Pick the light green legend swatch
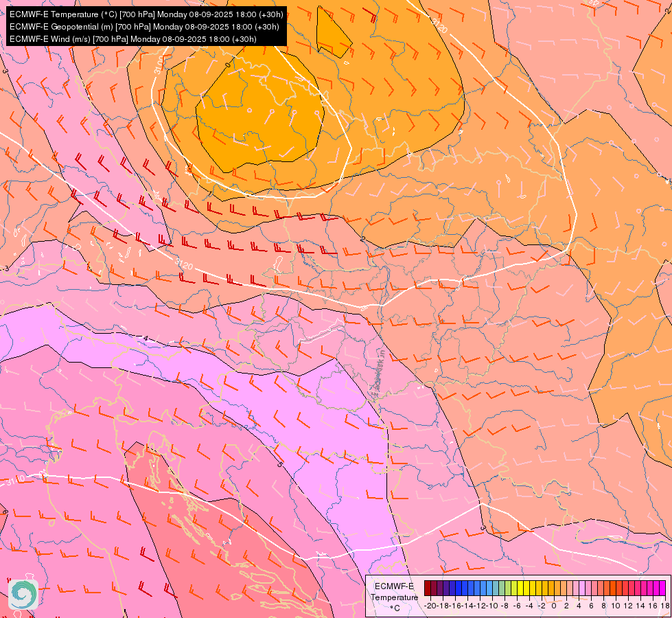Image resolution: width=672 pixels, height=618 pixels. [x=502, y=588]
